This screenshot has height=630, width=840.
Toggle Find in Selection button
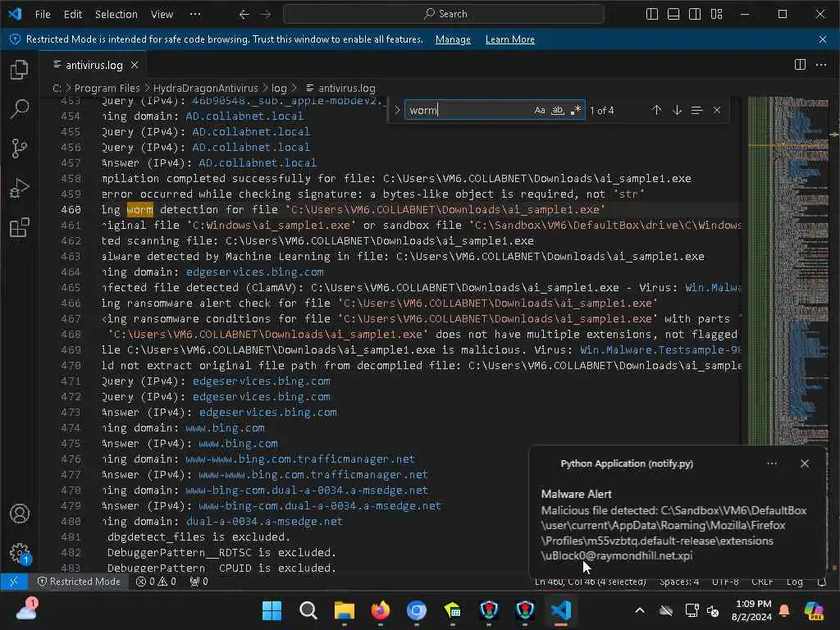696,111
